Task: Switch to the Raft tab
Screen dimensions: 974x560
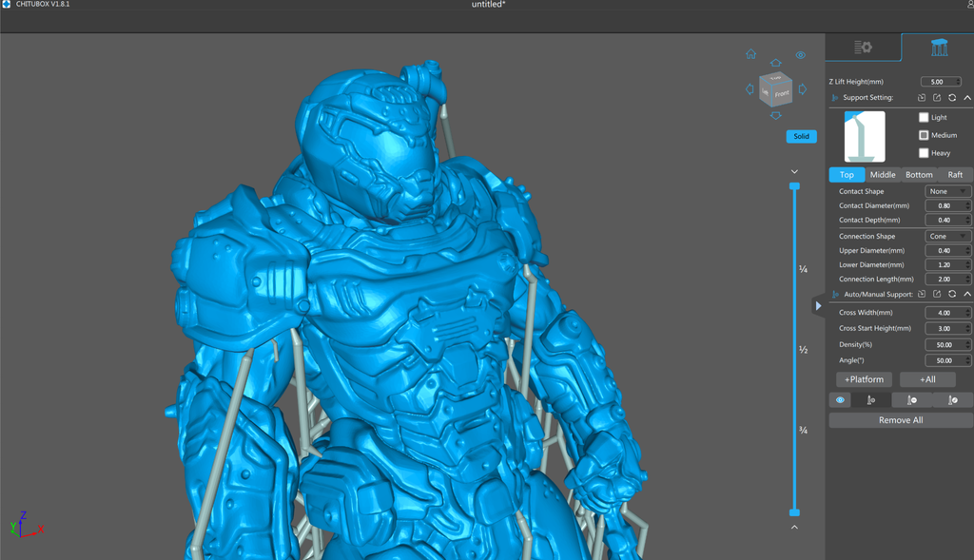Action: click(955, 174)
